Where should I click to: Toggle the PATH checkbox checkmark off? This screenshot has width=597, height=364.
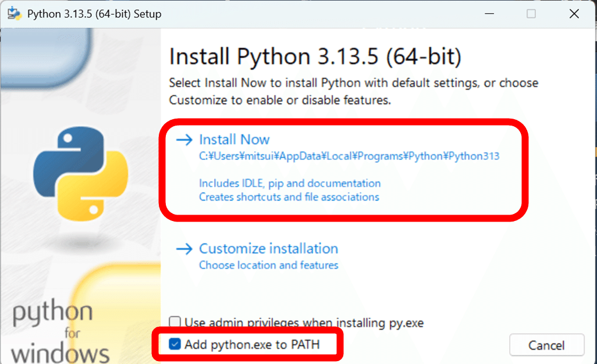point(175,344)
